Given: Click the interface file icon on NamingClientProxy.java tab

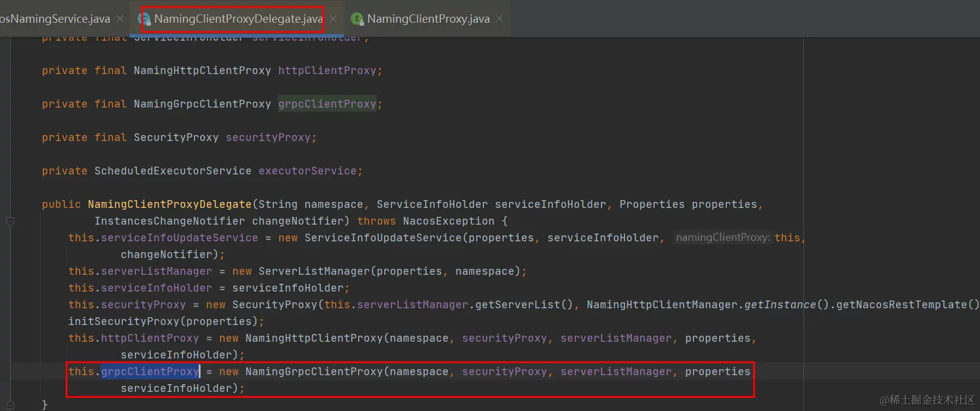Looking at the screenshot, I should click(358, 19).
